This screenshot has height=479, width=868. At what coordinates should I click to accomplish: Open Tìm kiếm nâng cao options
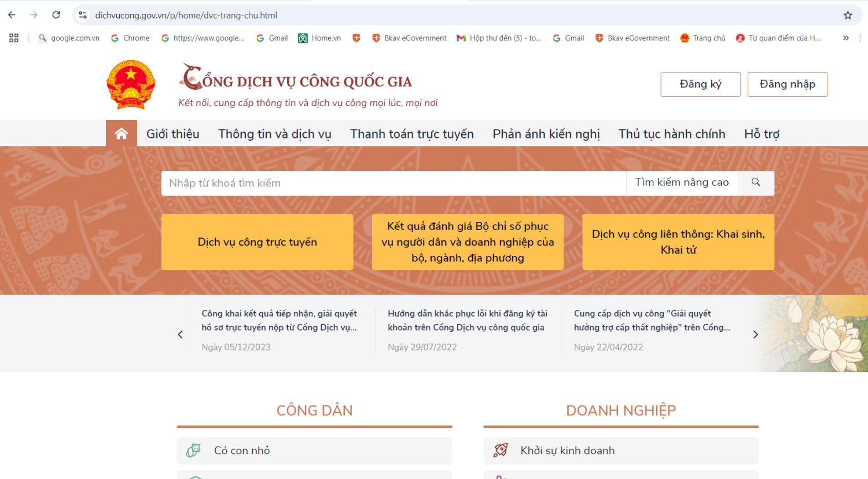682,182
